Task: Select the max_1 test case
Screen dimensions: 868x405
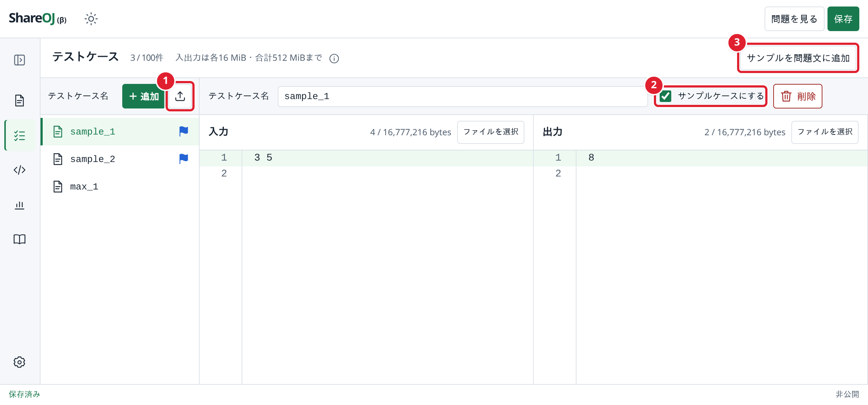Action: click(x=120, y=187)
